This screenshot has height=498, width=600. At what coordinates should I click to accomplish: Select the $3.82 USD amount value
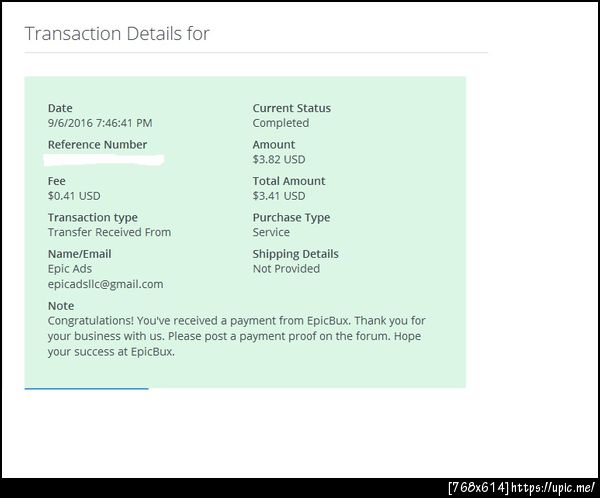(279, 159)
